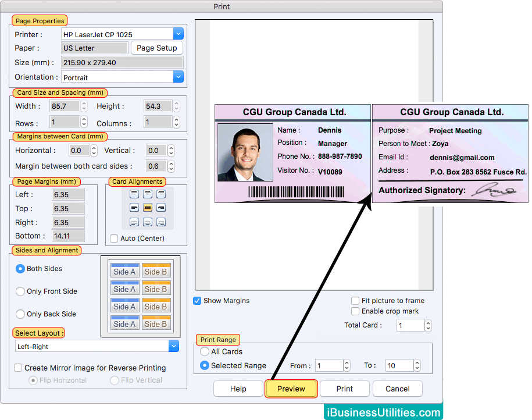This screenshot has width=532, height=420.
Task: Click the Cancel button
Action: 397,389
